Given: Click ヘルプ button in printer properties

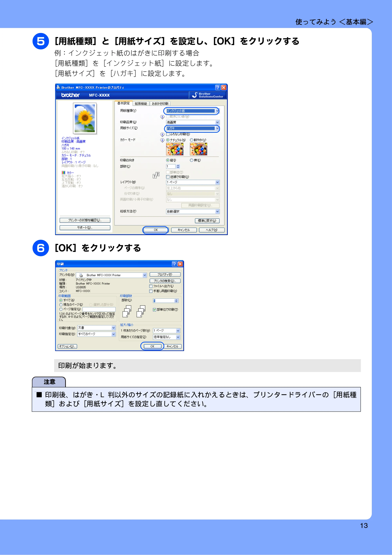Looking at the screenshot, I should [212, 230].
